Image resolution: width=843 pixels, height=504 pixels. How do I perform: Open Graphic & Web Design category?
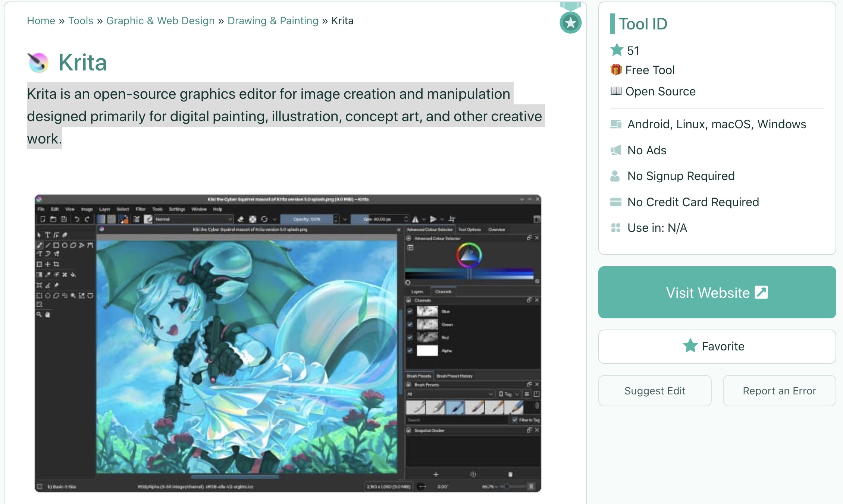pos(160,21)
